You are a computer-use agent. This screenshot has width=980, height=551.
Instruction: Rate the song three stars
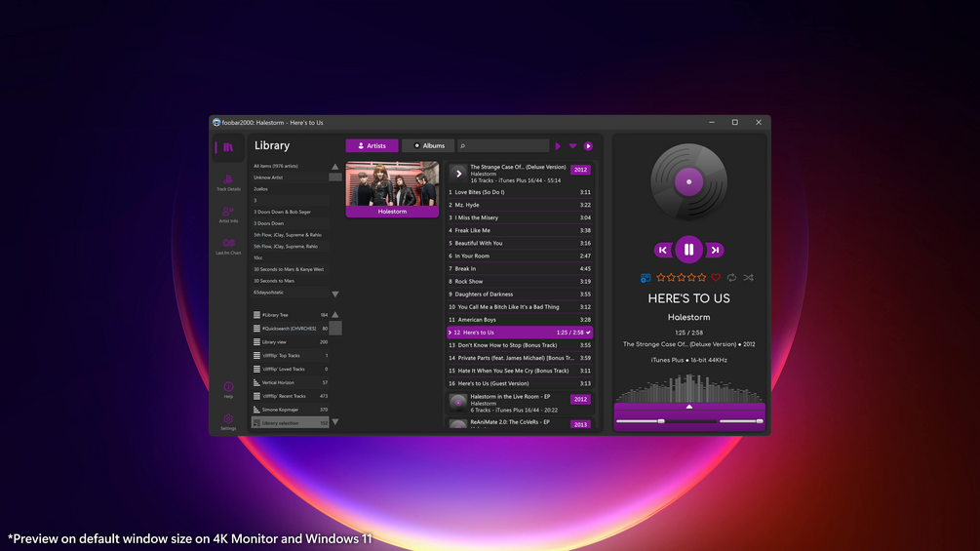(x=682, y=277)
